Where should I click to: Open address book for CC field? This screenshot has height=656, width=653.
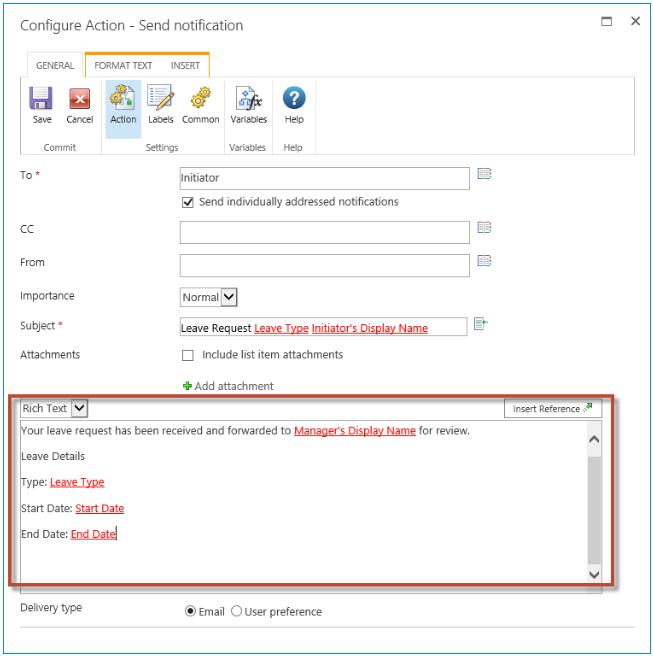pos(484,228)
